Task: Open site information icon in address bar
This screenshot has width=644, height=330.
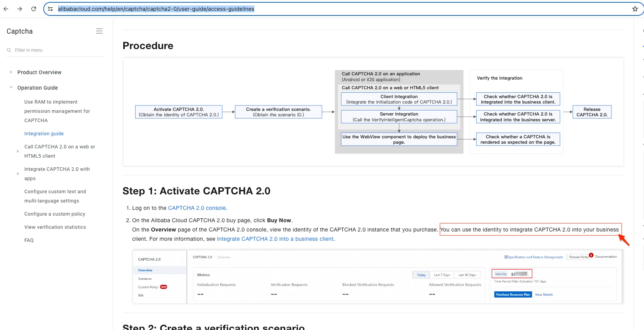Action: (x=50, y=9)
